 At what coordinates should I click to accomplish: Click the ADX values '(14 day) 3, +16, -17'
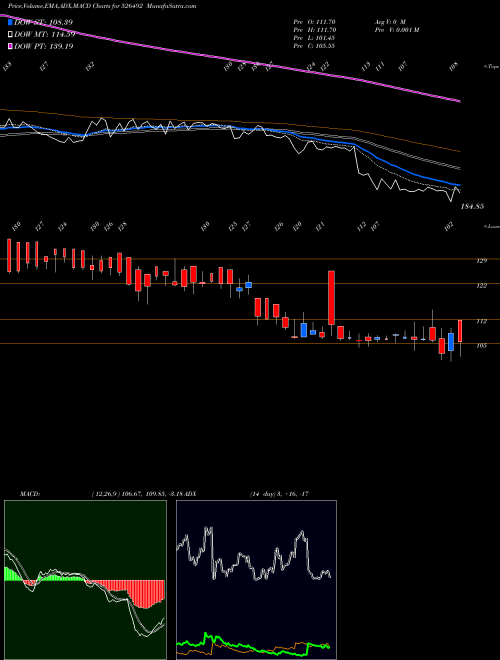279,494
